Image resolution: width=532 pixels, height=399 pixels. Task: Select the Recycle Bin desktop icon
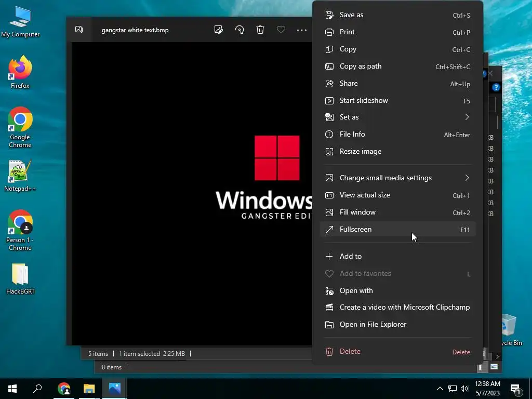[x=512, y=330]
